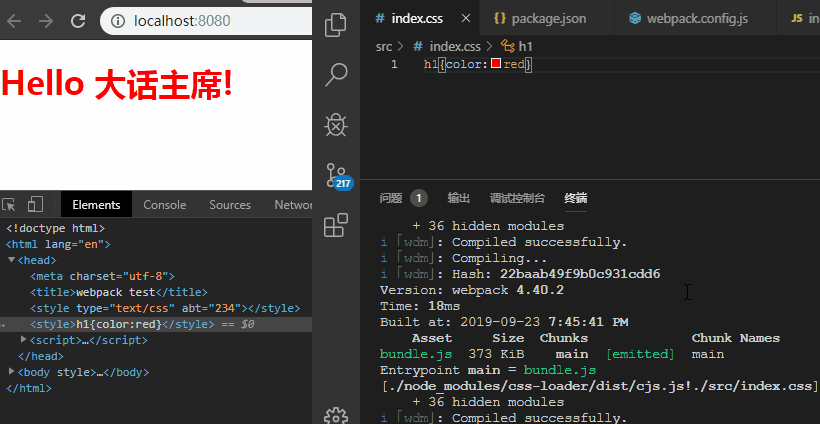
Task: Click src in the breadcrumb
Action: pyautogui.click(x=384, y=47)
